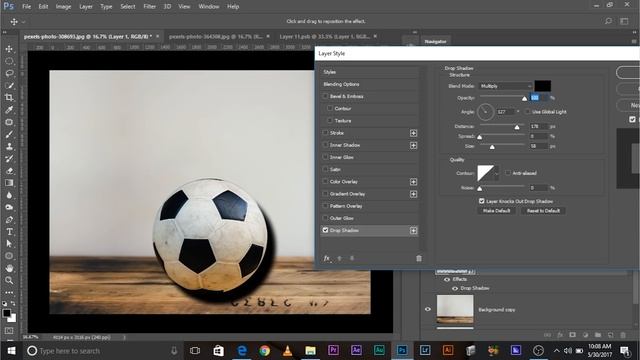Image resolution: width=640 pixels, height=360 pixels.
Task: Select the Magic Wand tool
Action: [x=9, y=86]
